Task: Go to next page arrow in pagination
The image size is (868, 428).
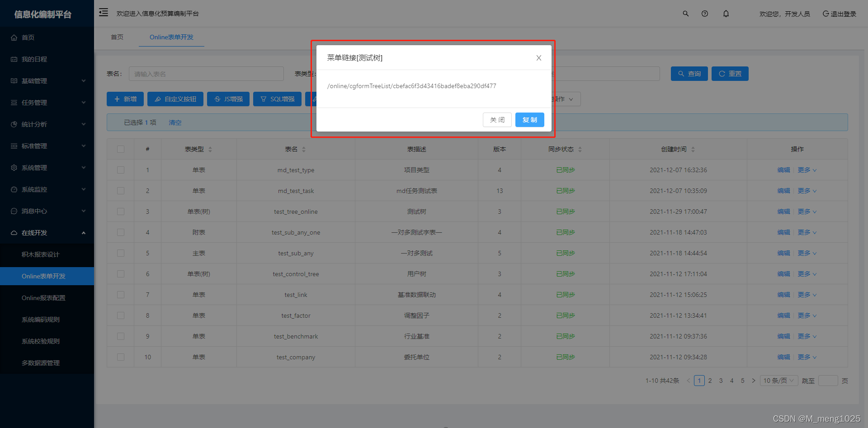Action: point(754,381)
